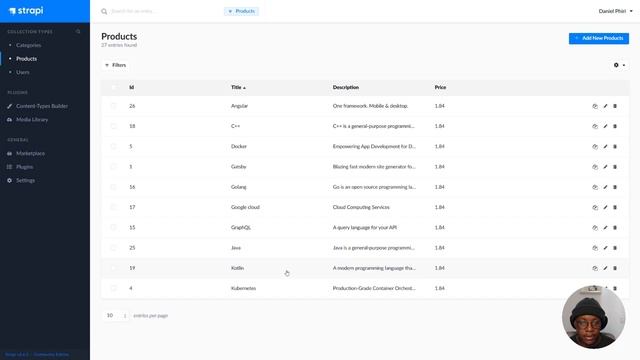Edit the Java row with pencil icon

[x=605, y=248]
